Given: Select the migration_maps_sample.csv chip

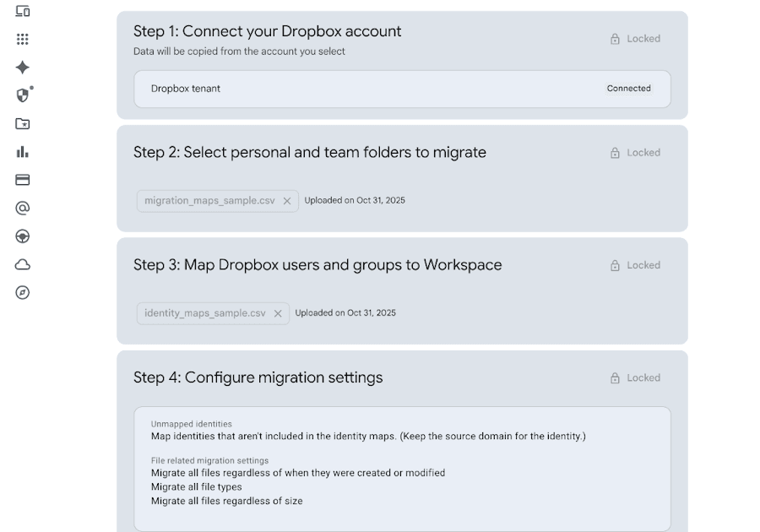Looking at the screenshot, I should tap(209, 201).
